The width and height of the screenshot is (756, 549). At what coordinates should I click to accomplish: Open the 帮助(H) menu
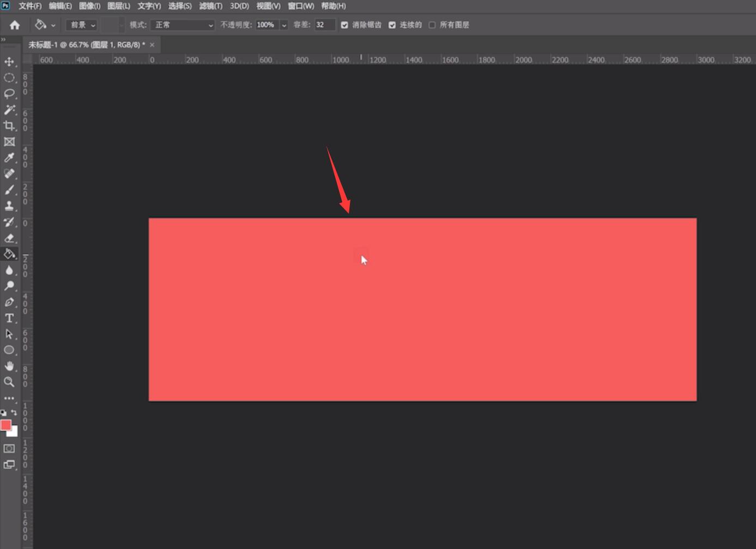coord(334,6)
